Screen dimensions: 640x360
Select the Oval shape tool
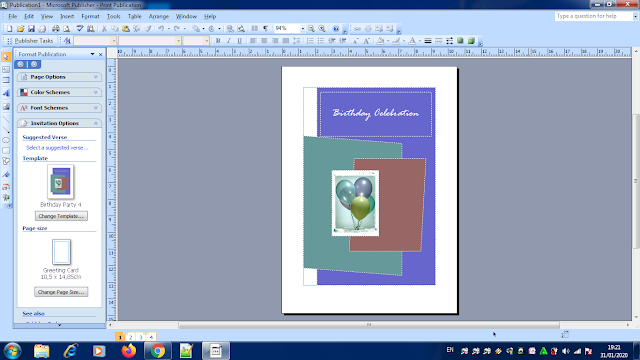(x=6, y=140)
